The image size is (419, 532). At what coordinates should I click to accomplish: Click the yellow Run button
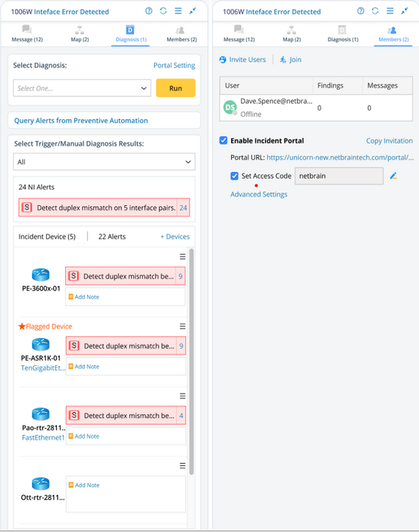pos(175,88)
